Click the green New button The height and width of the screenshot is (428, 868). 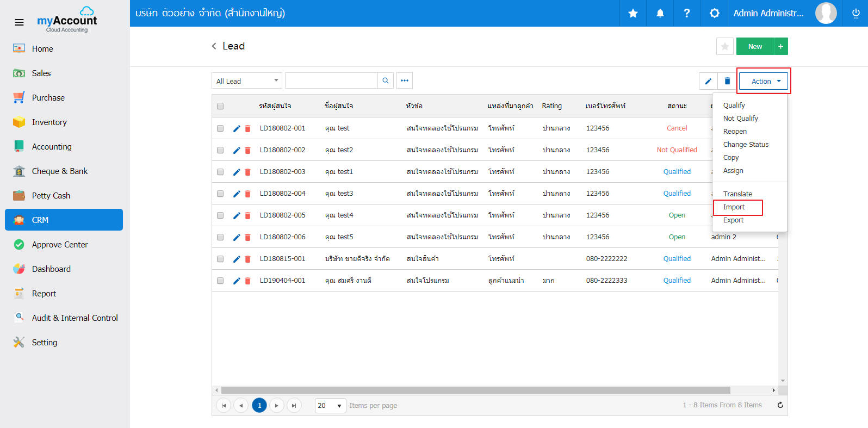click(755, 47)
